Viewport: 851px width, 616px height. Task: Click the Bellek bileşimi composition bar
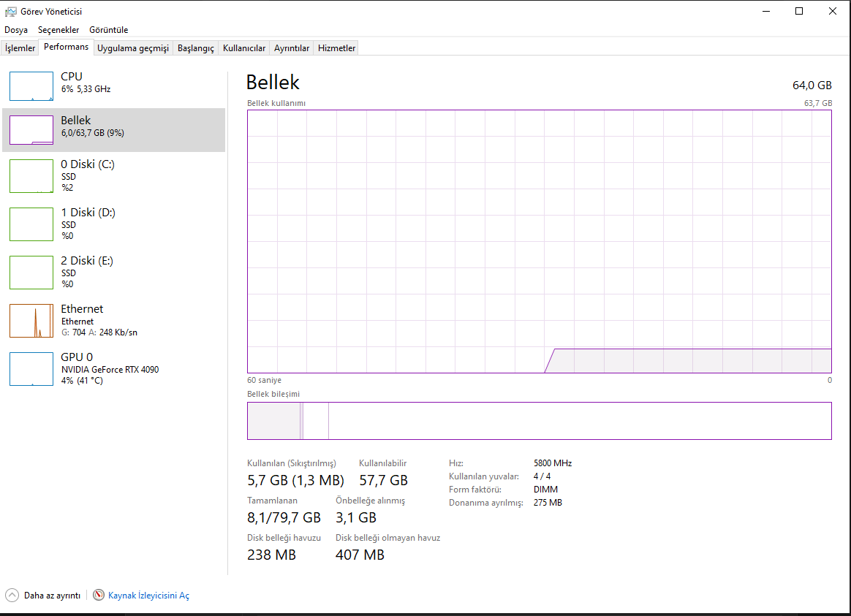[x=539, y=421]
